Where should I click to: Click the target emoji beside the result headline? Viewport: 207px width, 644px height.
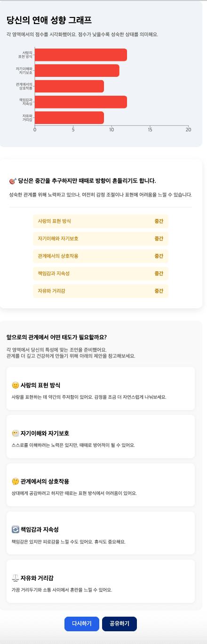point(13,181)
